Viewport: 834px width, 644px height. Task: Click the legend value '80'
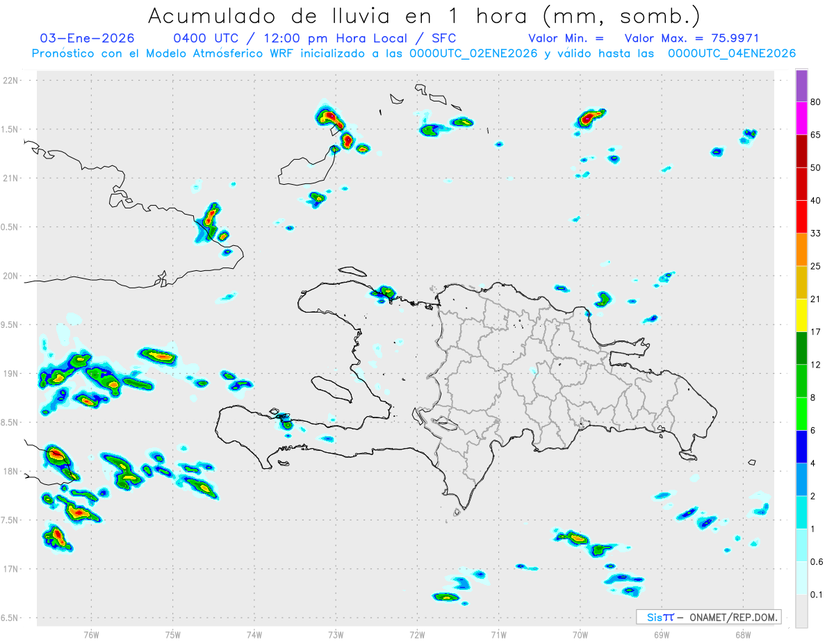point(816,102)
